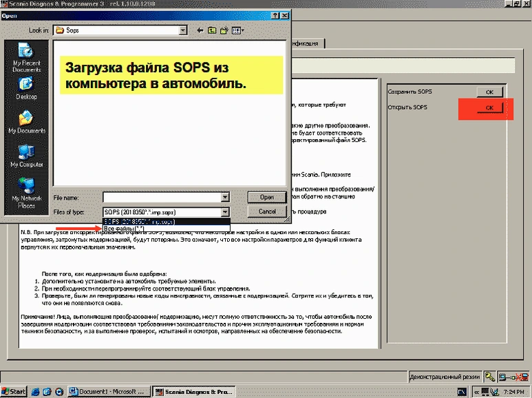This screenshot has height=398, width=532.
Task: Click the key icon in status bar
Action: tap(489, 377)
